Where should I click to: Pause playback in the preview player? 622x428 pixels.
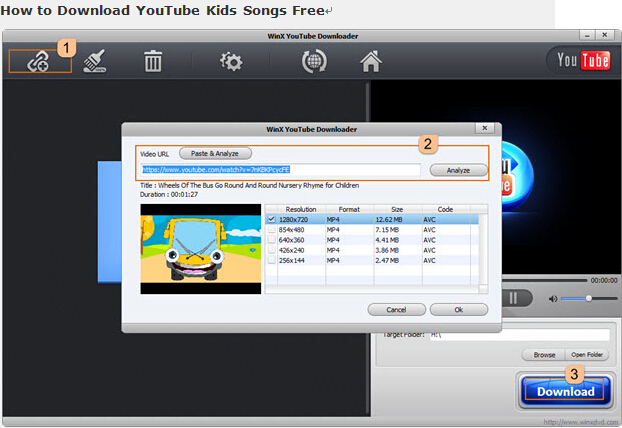pos(513,298)
